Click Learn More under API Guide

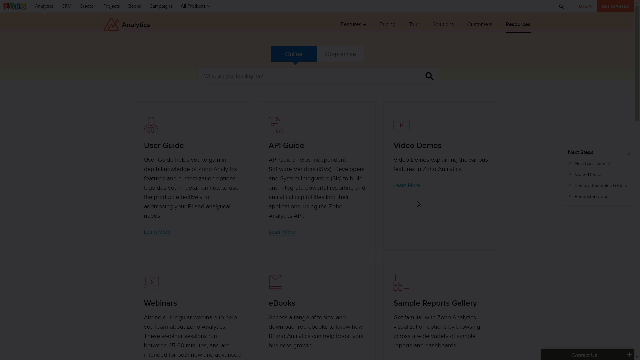tap(282, 232)
